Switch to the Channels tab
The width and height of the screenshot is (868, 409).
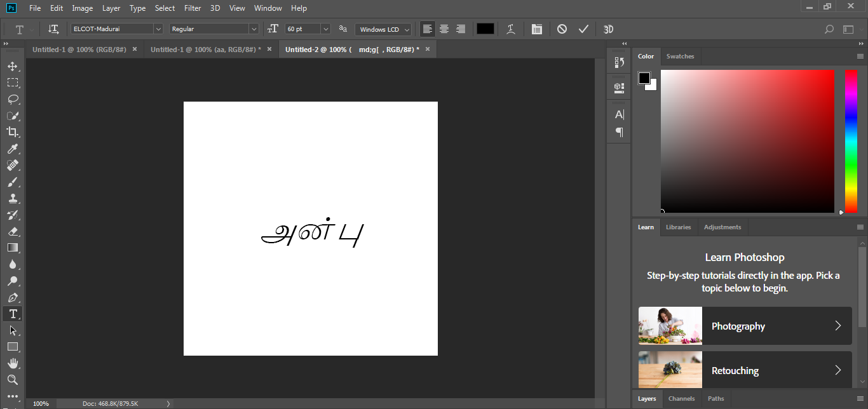tap(681, 399)
